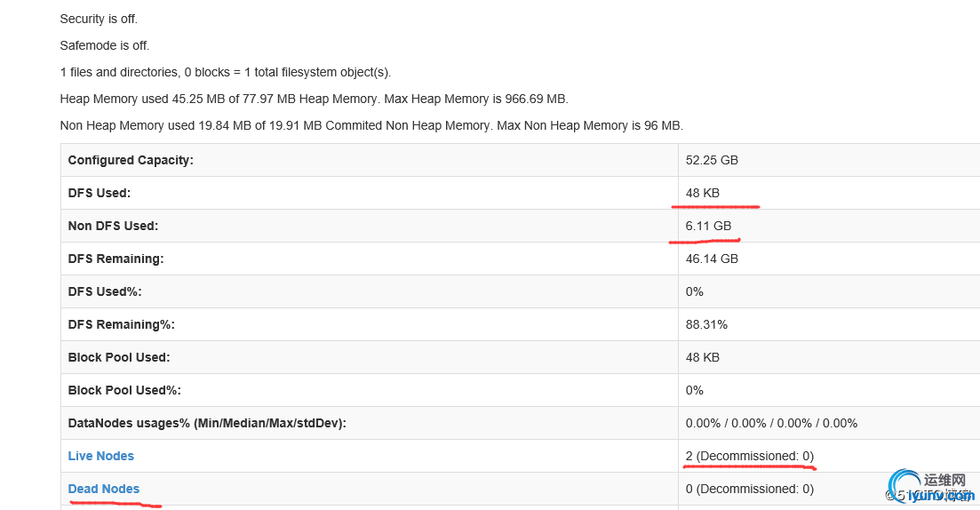Viewport: 980px width, 510px height.
Task: Click the "Safemode is off." text
Action: click(x=104, y=45)
